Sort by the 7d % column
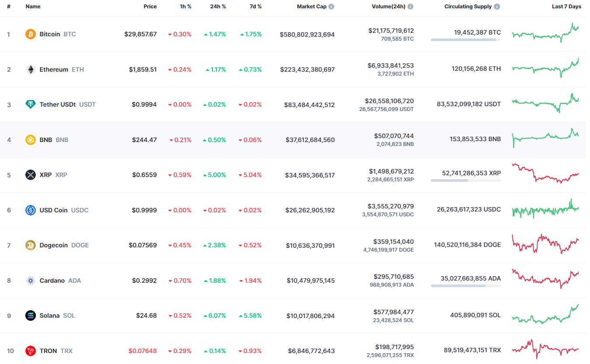Image resolution: width=590 pixels, height=364 pixels. [255, 6]
